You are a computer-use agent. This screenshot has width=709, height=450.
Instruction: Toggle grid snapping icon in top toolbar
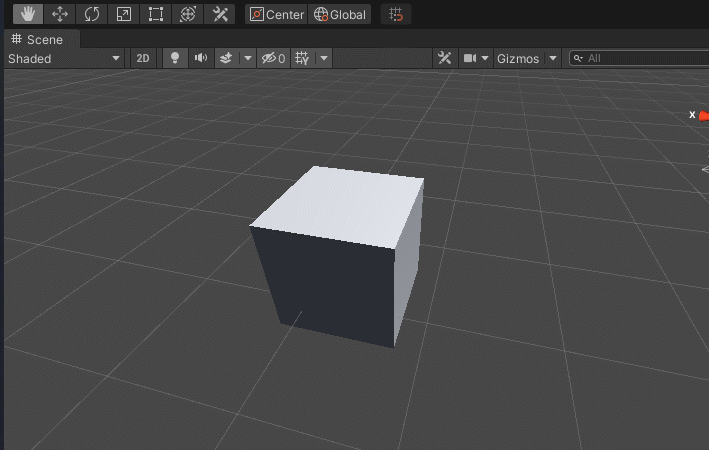pos(396,14)
